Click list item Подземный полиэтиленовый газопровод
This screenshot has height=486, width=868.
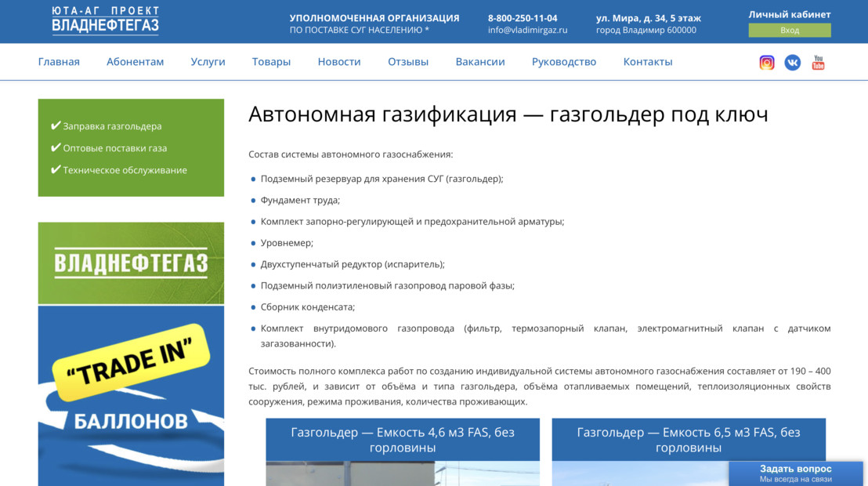click(388, 286)
